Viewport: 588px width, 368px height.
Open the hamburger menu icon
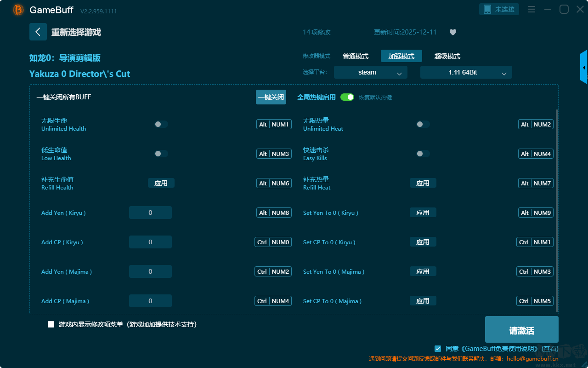[531, 9]
